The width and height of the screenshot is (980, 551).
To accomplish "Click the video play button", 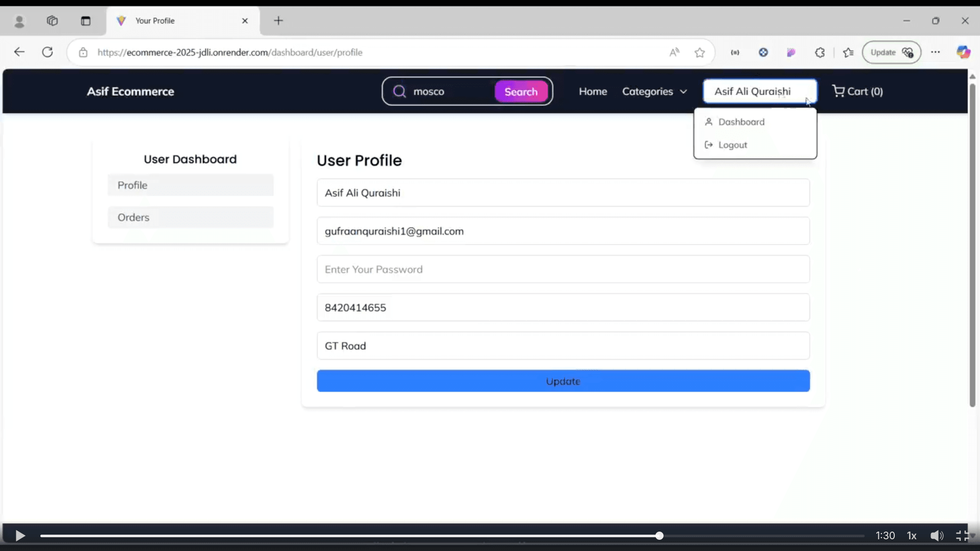I will (20, 536).
